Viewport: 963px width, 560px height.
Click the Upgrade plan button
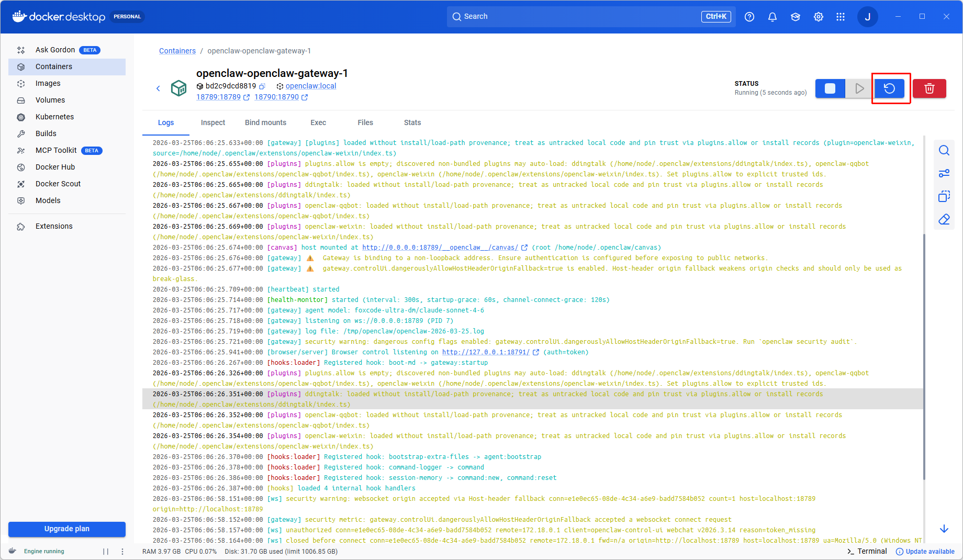pos(67,529)
